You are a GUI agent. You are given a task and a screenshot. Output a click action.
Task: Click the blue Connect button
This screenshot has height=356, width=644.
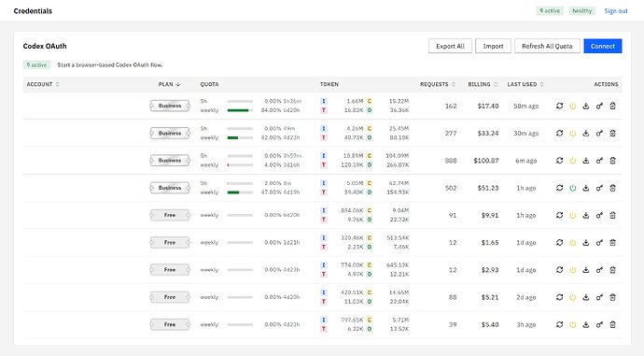click(603, 46)
